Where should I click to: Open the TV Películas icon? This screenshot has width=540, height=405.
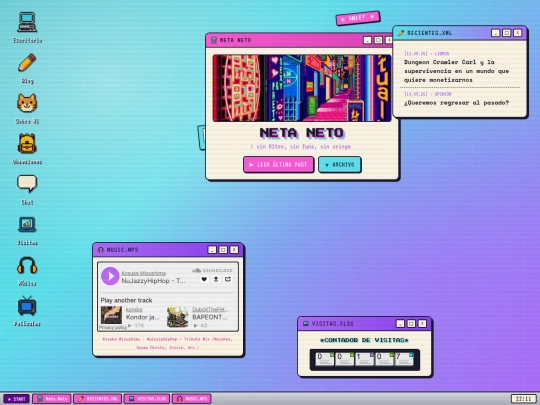pos(27,311)
